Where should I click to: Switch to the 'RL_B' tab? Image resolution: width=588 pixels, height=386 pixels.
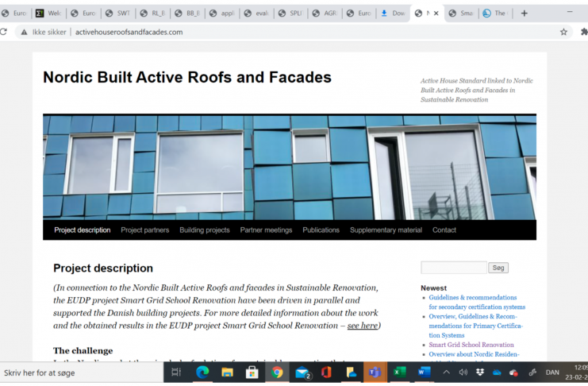tap(152, 14)
